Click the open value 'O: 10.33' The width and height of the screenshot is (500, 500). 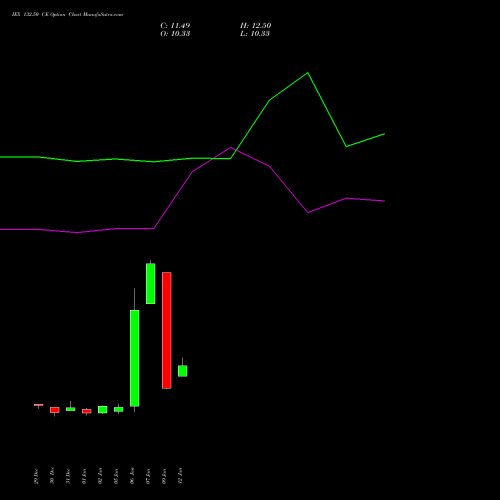coord(175,34)
